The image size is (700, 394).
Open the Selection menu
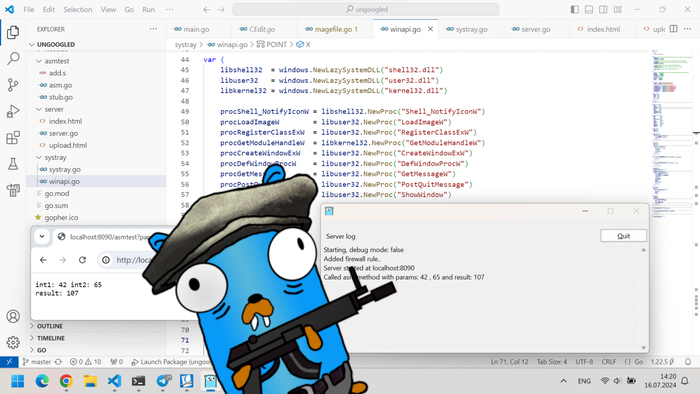(78, 9)
